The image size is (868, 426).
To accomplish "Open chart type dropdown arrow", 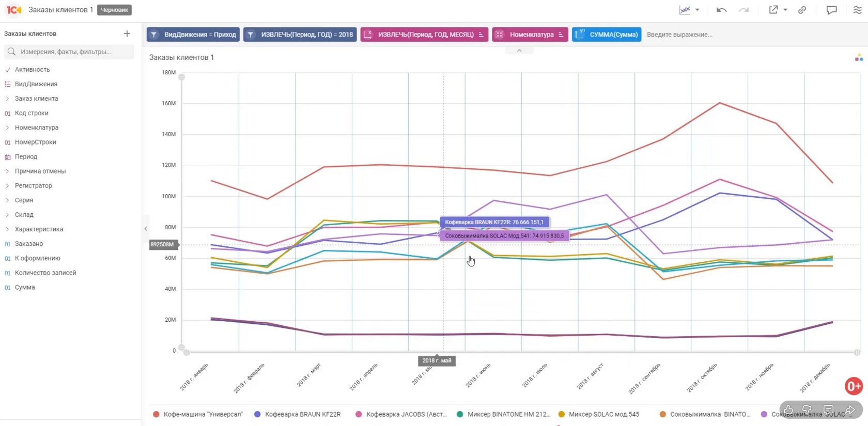I will (697, 10).
